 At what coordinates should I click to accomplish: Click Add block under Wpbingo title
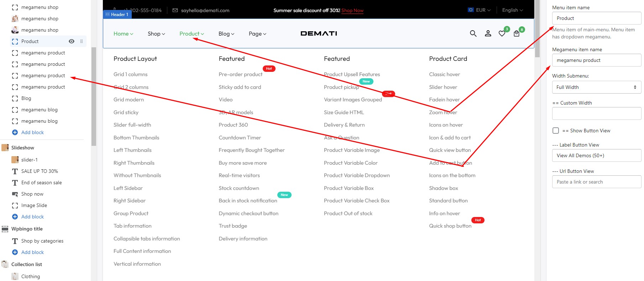[x=32, y=252]
